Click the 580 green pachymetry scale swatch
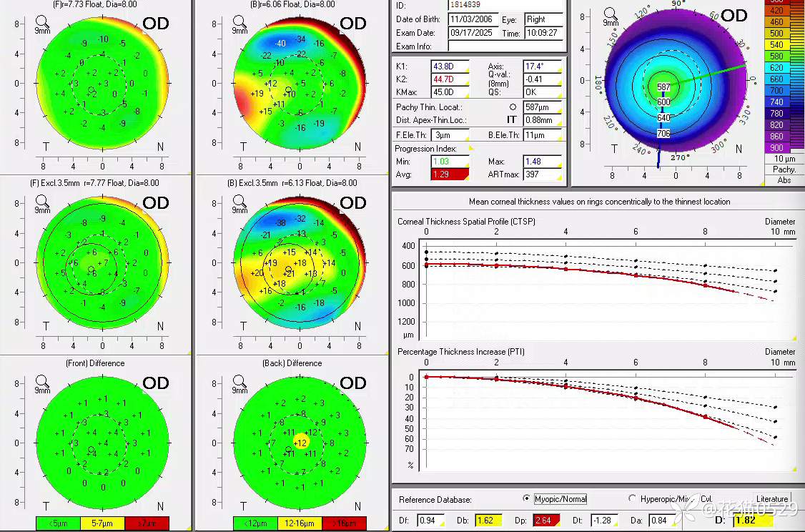Viewport: 805px width, 532px height. 776,56
